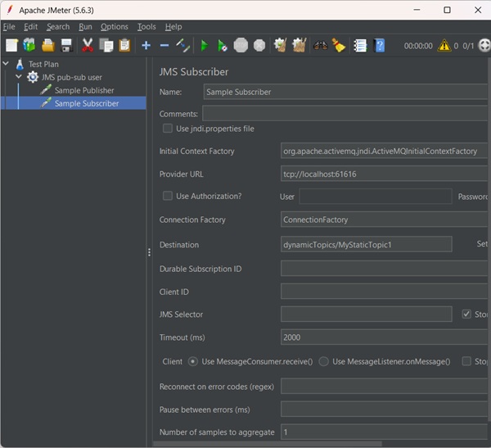Image resolution: width=491 pixels, height=448 pixels.
Task: Collapse the Test Plan tree node
Action: pyautogui.click(x=7, y=64)
